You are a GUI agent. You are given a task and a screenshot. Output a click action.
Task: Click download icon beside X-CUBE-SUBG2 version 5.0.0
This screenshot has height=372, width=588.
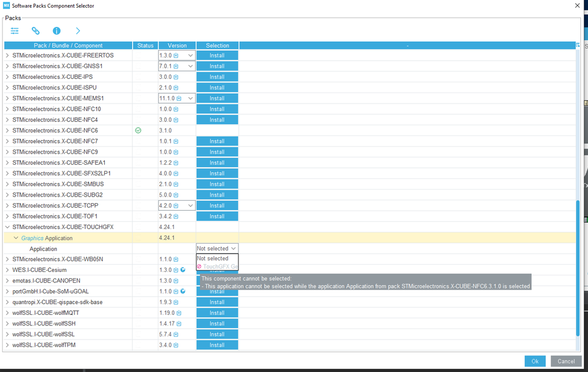coord(176,195)
